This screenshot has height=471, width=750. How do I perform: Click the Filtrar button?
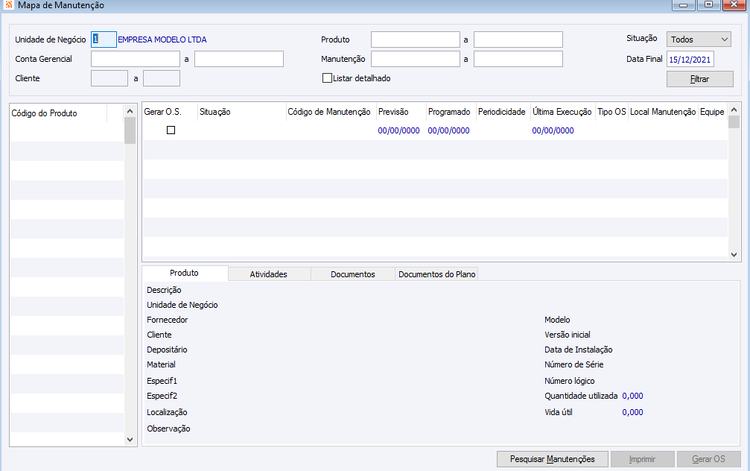click(700, 79)
